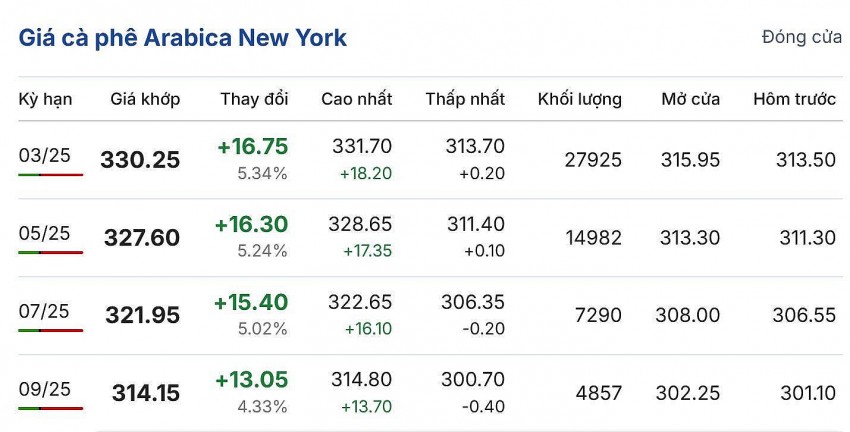Click the indicator bar under 09/25
The height and width of the screenshot is (432, 850).
(50, 409)
